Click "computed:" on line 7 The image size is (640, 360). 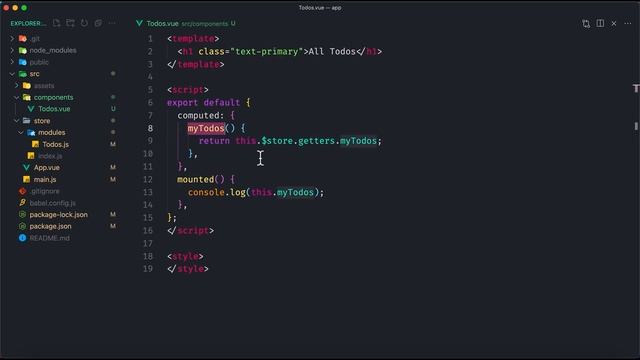201,116
